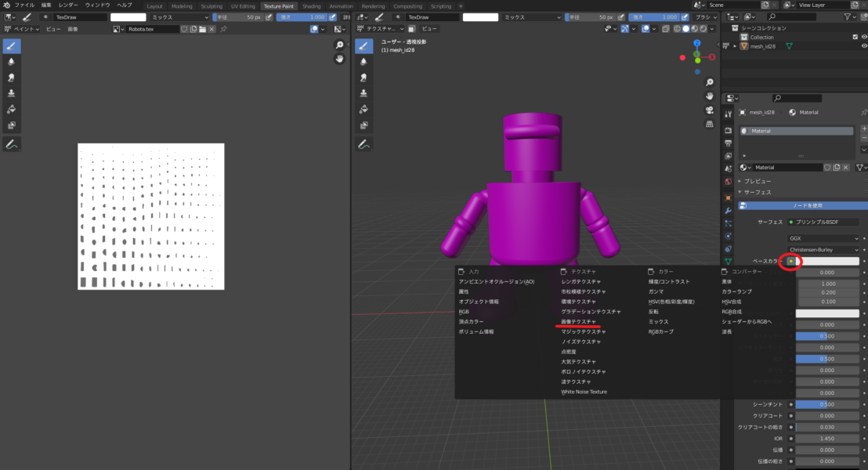Select the Draw brush tool in image editor
The height and width of the screenshot is (470, 868).
tap(11, 46)
